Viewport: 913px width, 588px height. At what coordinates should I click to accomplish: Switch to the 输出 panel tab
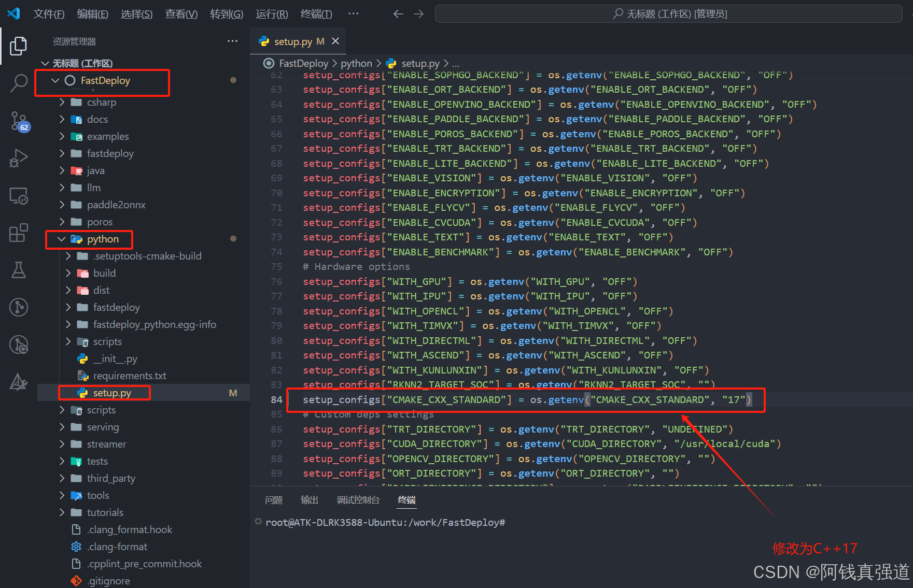[x=310, y=500]
